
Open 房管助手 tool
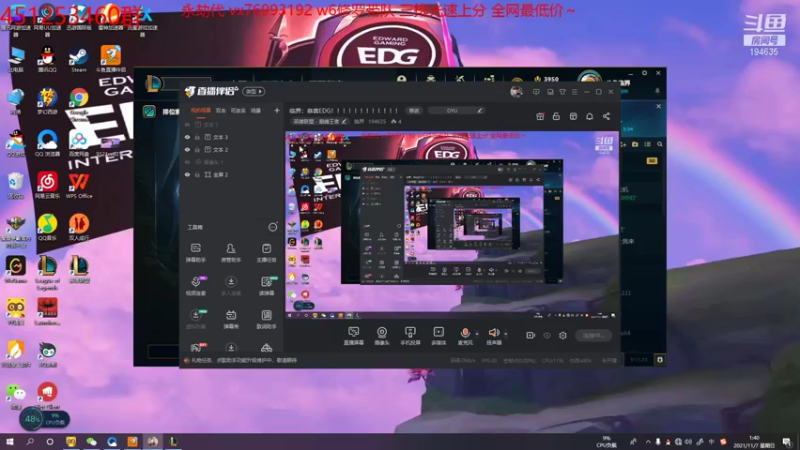pos(231,253)
